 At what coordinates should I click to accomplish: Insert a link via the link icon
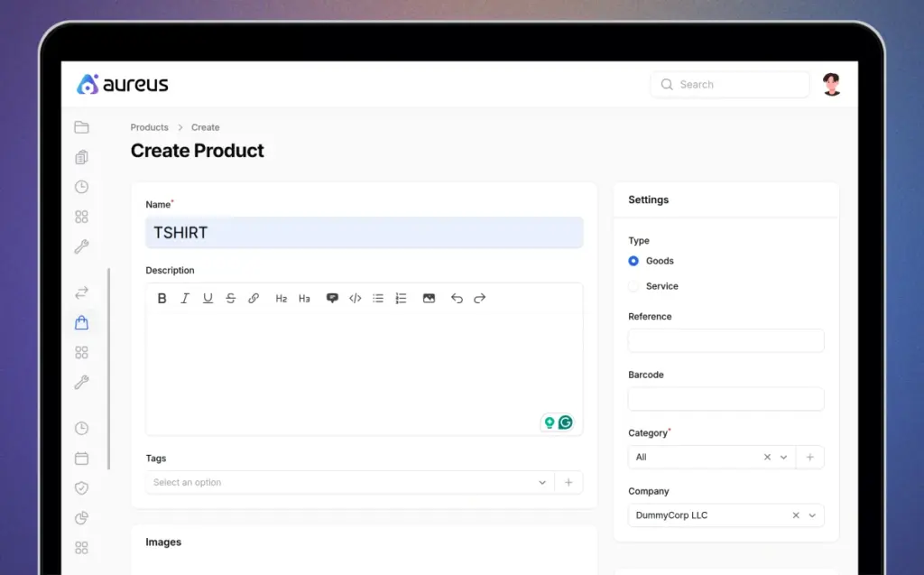[x=254, y=299]
